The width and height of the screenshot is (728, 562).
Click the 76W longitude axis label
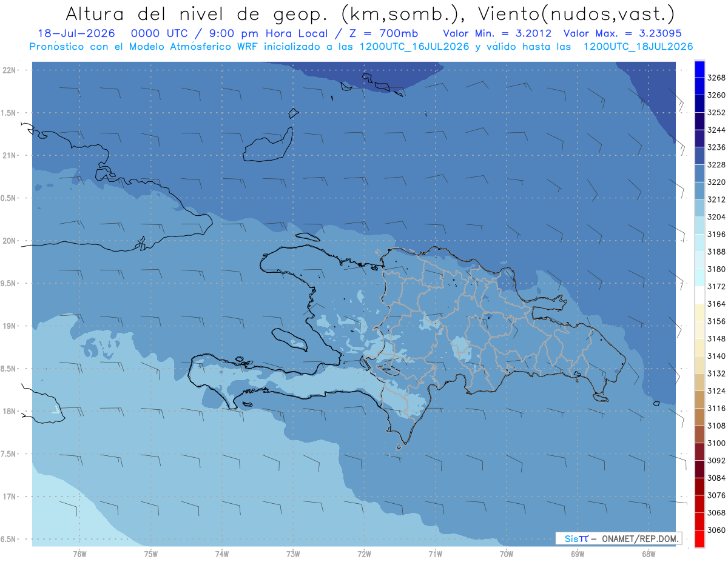coord(79,554)
